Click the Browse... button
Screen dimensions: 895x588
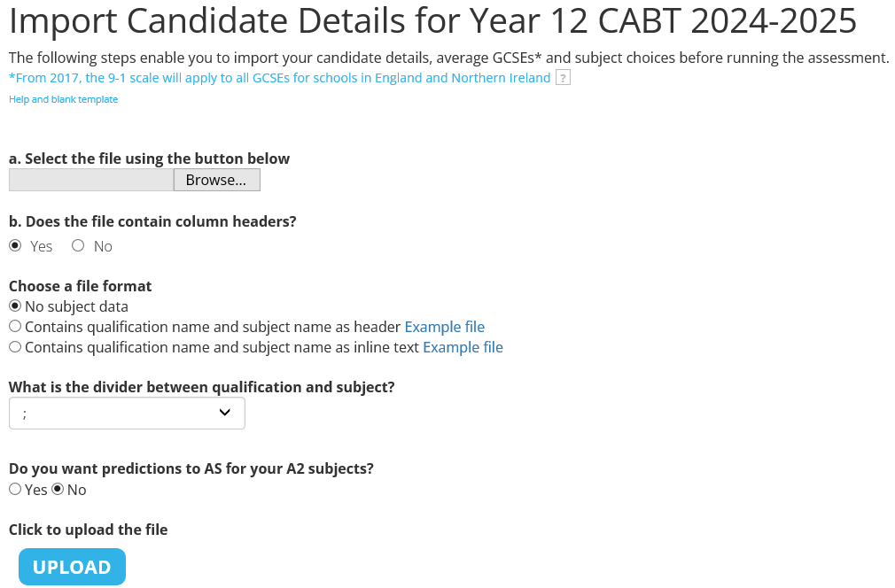pos(217,180)
